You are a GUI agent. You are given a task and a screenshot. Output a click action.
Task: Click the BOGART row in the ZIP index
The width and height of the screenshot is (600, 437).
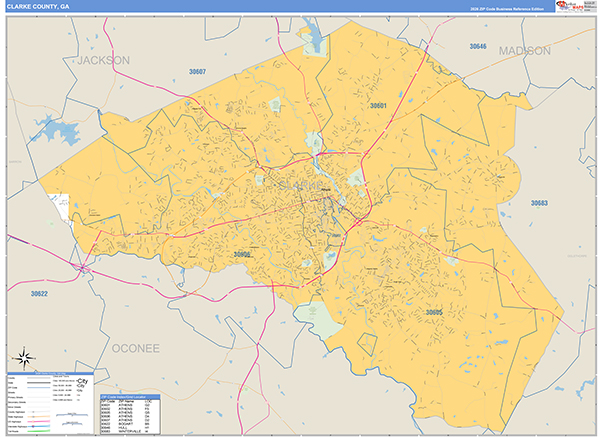(x=130, y=424)
